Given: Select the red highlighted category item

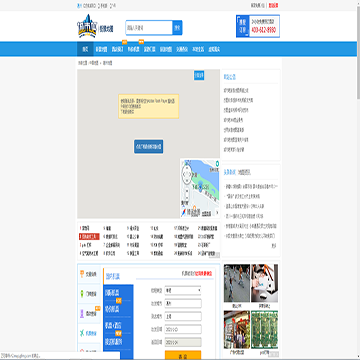Looking at the screenshot, I should tap(89, 236).
